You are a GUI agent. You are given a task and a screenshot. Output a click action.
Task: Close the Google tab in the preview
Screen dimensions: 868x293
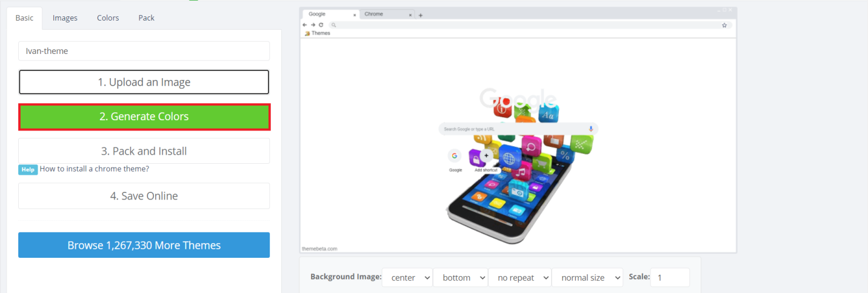(355, 15)
